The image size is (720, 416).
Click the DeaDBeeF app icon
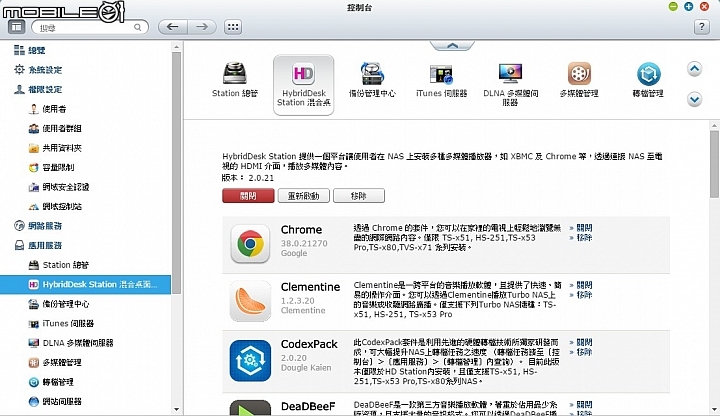[250, 408]
